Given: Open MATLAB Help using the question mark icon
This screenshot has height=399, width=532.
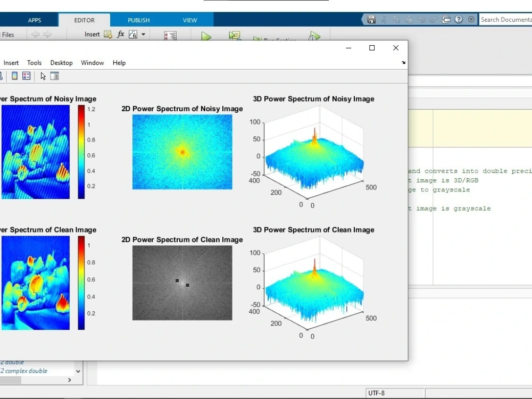Looking at the screenshot, I should (459, 19).
